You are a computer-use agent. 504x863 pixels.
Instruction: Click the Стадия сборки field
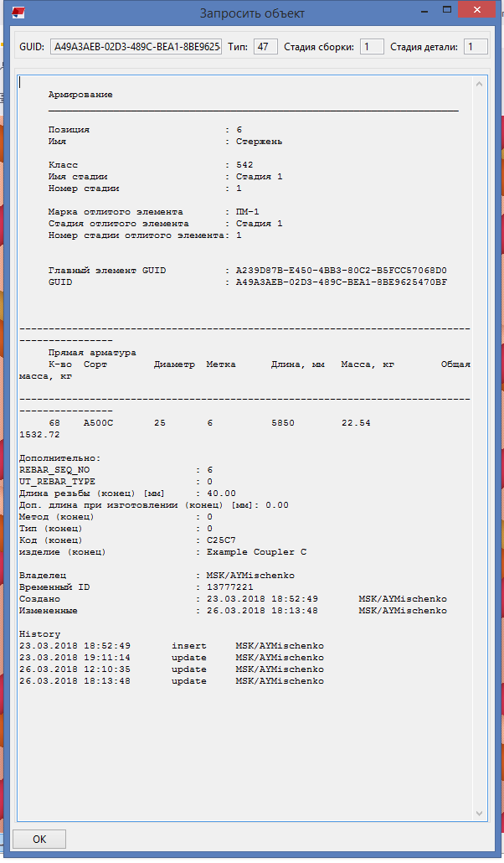click(x=372, y=47)
